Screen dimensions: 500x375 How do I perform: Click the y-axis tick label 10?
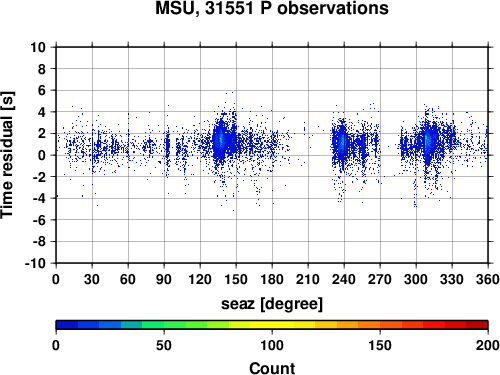tap(38, 47)
